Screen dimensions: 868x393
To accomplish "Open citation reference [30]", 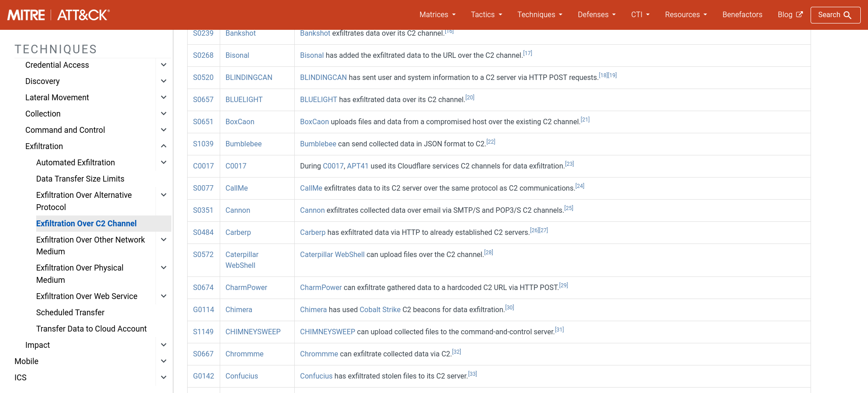I will [x=509, y=308].
